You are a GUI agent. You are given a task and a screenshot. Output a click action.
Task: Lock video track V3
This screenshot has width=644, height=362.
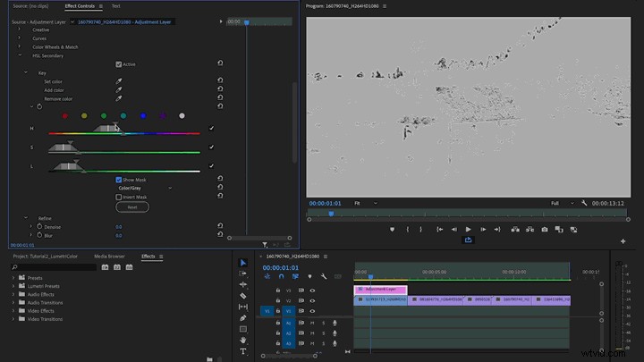278,290
